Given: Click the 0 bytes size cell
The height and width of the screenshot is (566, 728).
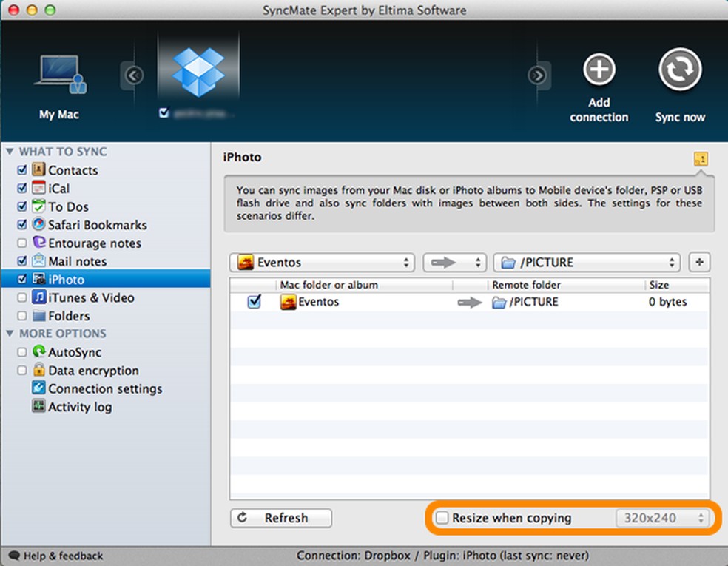Looking at the screenshot, I should pos(667,302).
